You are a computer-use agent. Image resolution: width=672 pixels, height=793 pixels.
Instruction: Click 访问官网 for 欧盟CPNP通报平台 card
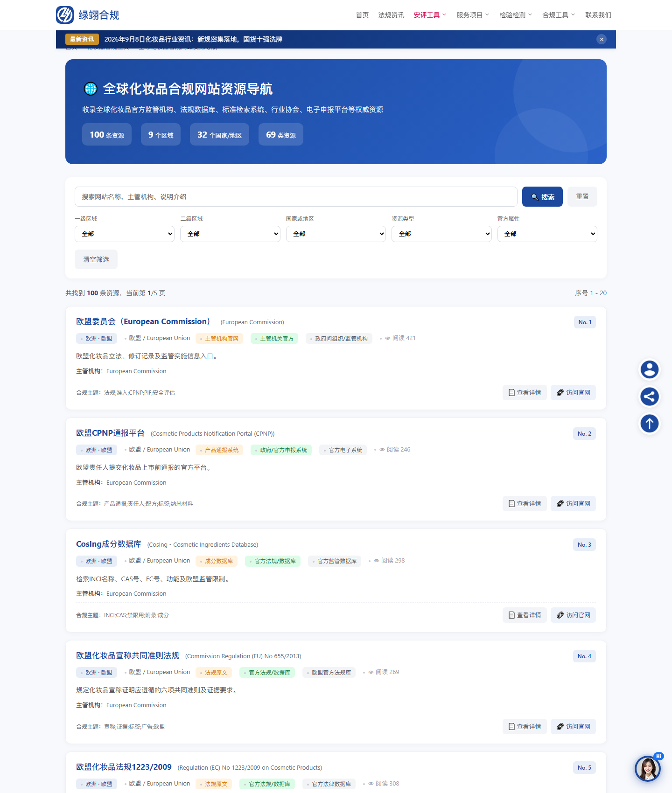[x=573, y=504]
